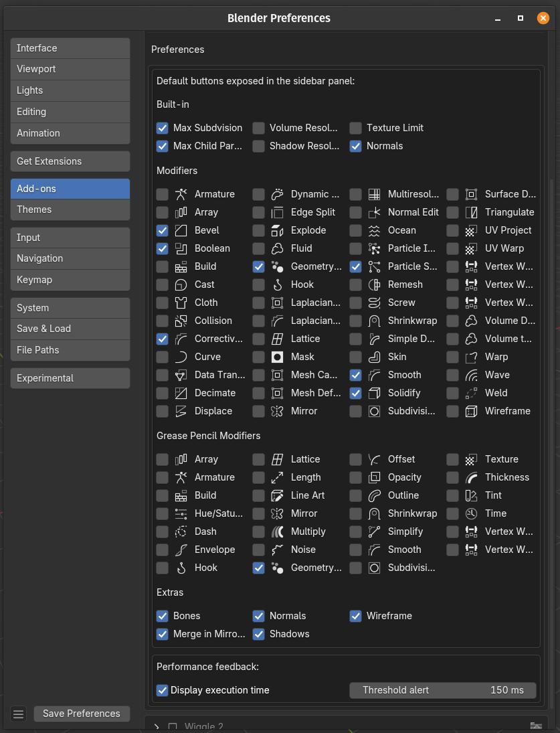Enable the Wiggle 2 add-on

pyautogui.click(x=172, y=726)
